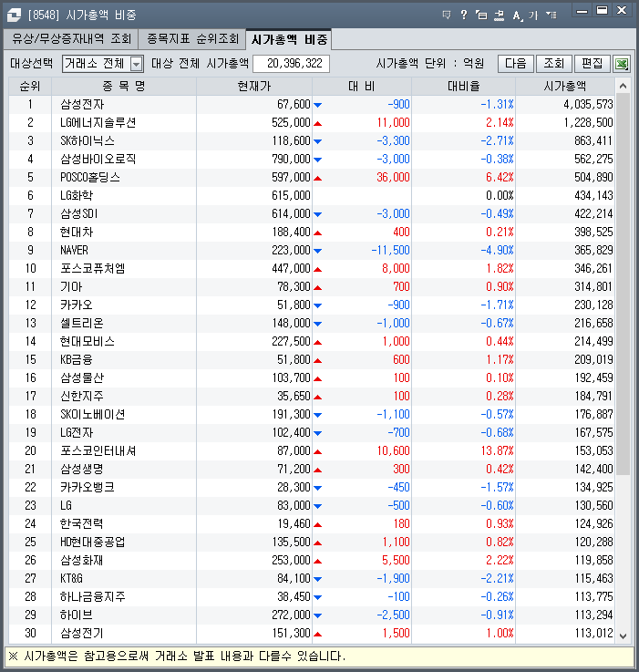Screen dimensions: 639x672
Task: Select the HD현대중공업 stock name
Action: click(x=93, y=543)
